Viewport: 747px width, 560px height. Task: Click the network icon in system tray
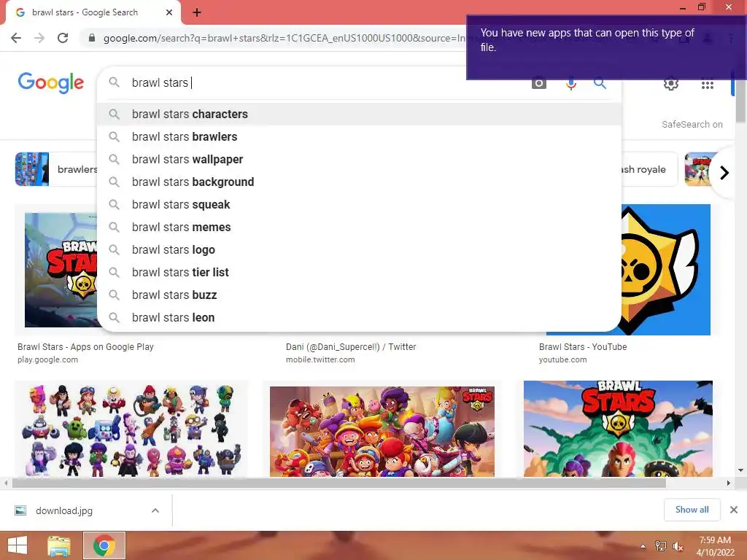(661, 546)
